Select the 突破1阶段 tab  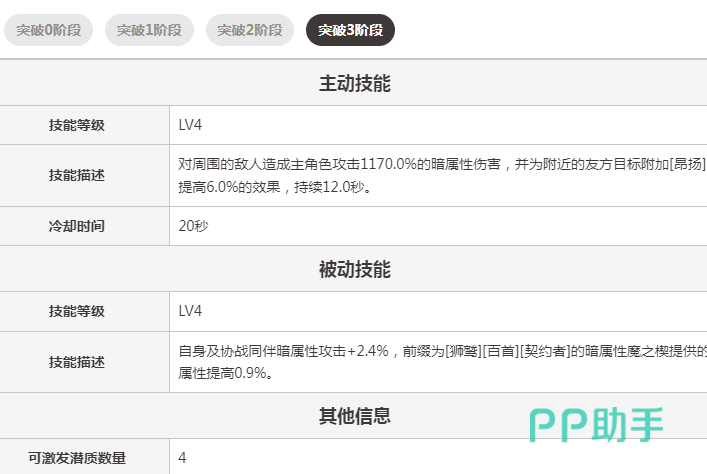[x=149, y=30]
